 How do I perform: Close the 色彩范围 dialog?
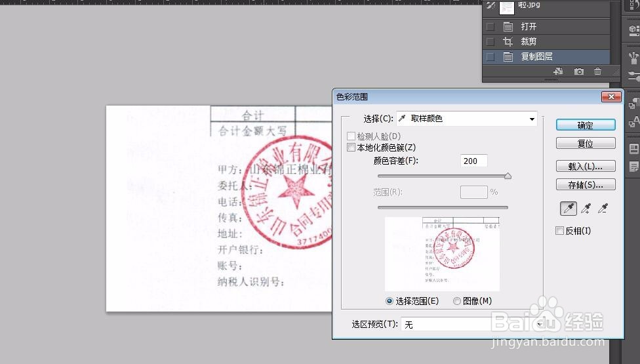611,96
